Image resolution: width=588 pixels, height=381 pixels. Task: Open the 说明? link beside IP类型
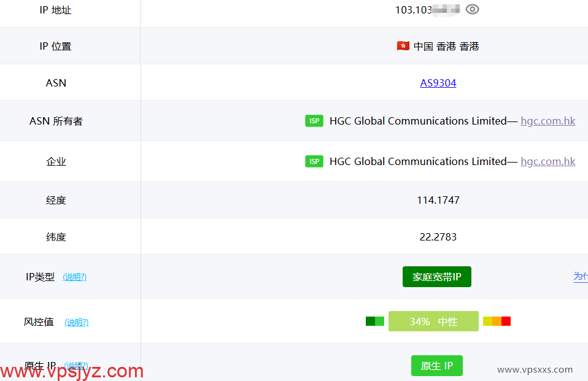pyautogui.click(x=74, y=277)
